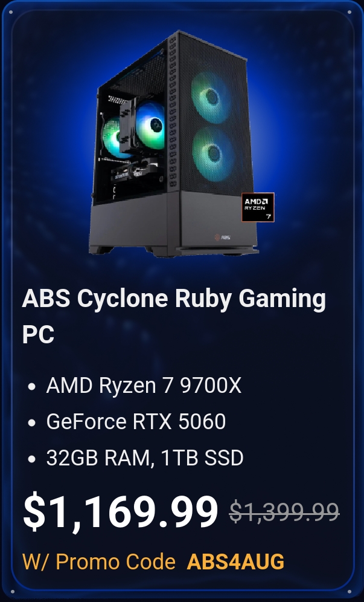The height and width of the screenshot is (602, 364).
Task: Click the top-left corner dot of card
Action: (10, 12)
